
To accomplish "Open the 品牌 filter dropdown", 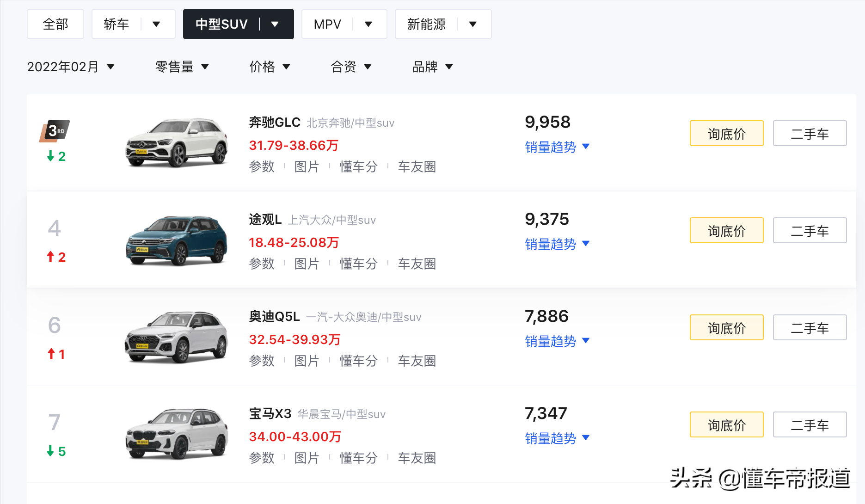I will point(433,67).
